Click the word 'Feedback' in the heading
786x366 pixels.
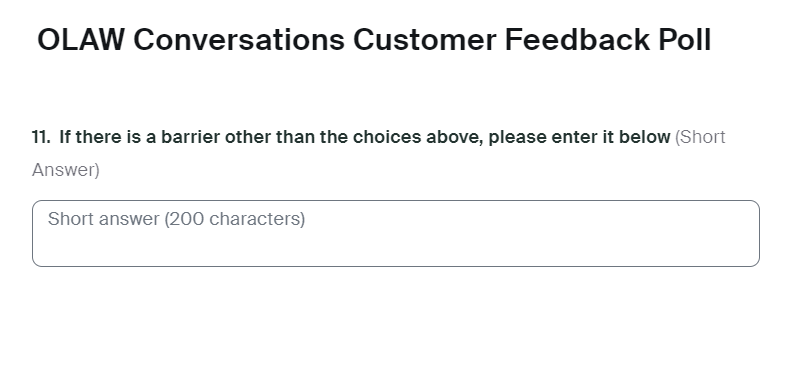click(577, 40)
